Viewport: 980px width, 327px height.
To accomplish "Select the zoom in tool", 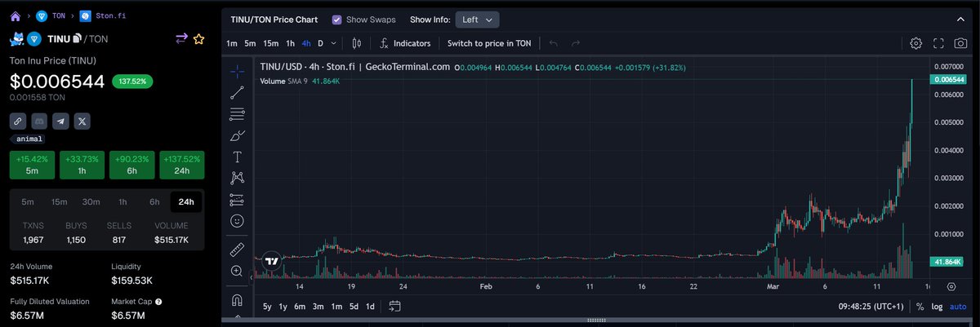I will [237, 271].
